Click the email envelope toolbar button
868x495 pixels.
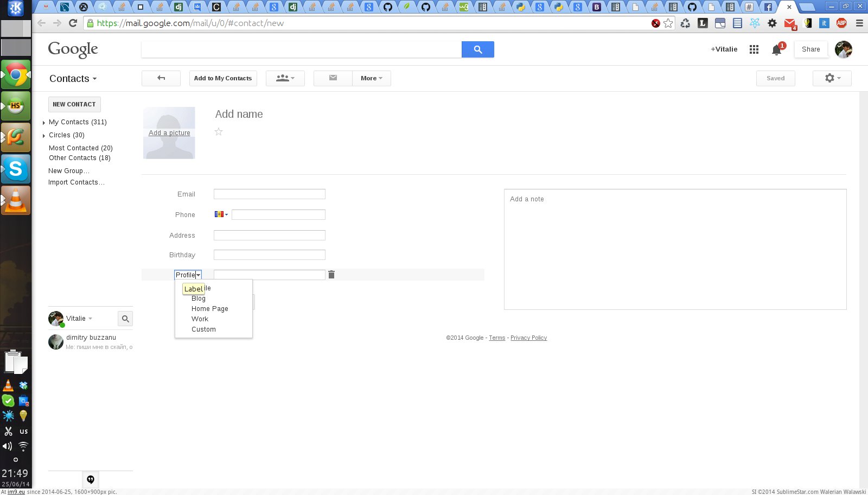333,78
